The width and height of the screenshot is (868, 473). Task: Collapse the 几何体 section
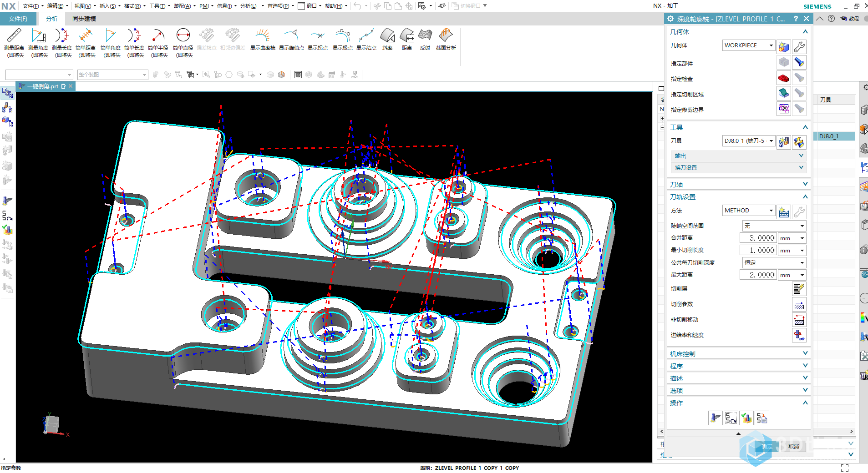coord(738,31)
